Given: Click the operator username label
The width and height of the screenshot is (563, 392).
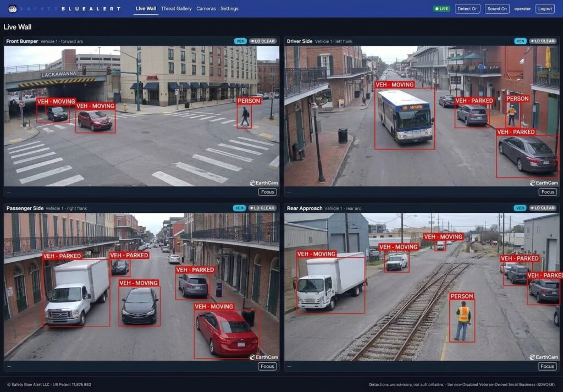Looking at the screenshot, I should coord(522,9).
